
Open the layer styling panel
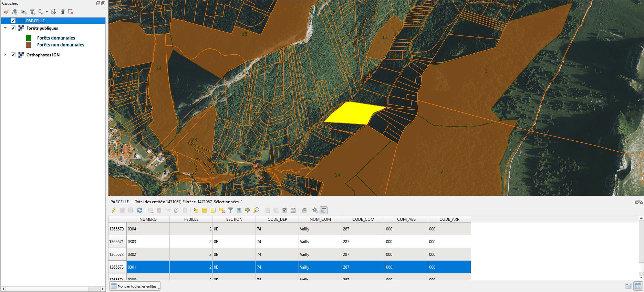pyautogui.click(x=6, y=12)
